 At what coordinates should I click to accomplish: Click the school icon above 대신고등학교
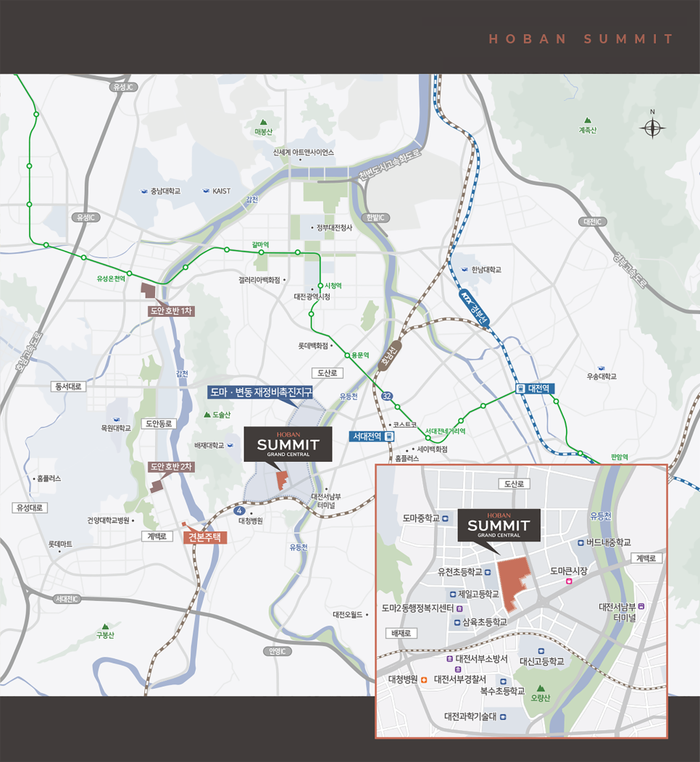541,651
